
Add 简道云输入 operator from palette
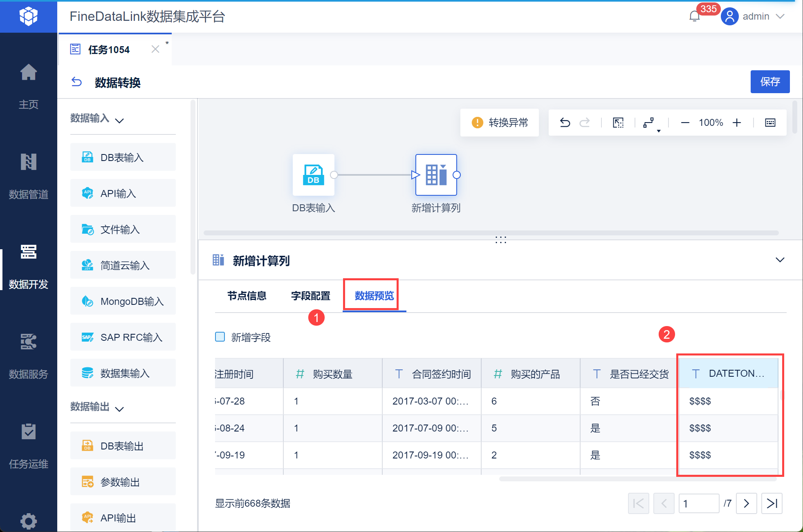coord(123,265)
